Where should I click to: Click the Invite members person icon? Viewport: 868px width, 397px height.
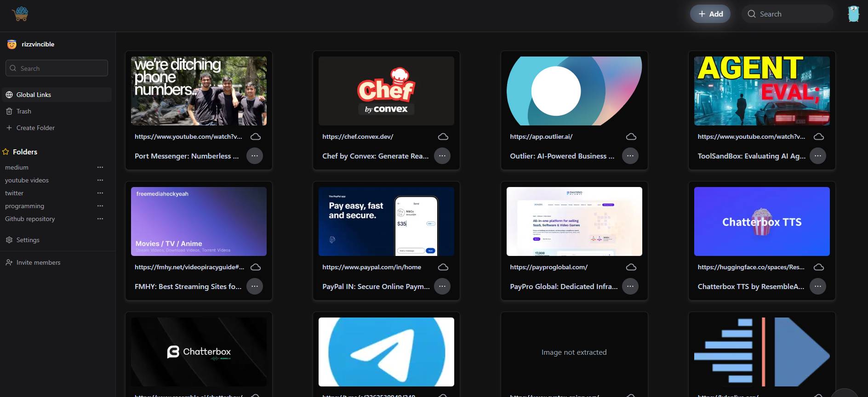point(9,262)
